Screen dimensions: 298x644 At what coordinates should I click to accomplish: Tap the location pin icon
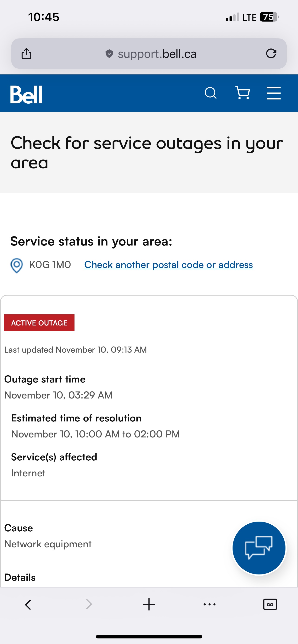(x=17, y=265)
